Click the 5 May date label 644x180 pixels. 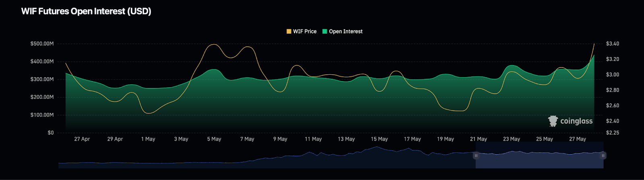tap(214, 139)
